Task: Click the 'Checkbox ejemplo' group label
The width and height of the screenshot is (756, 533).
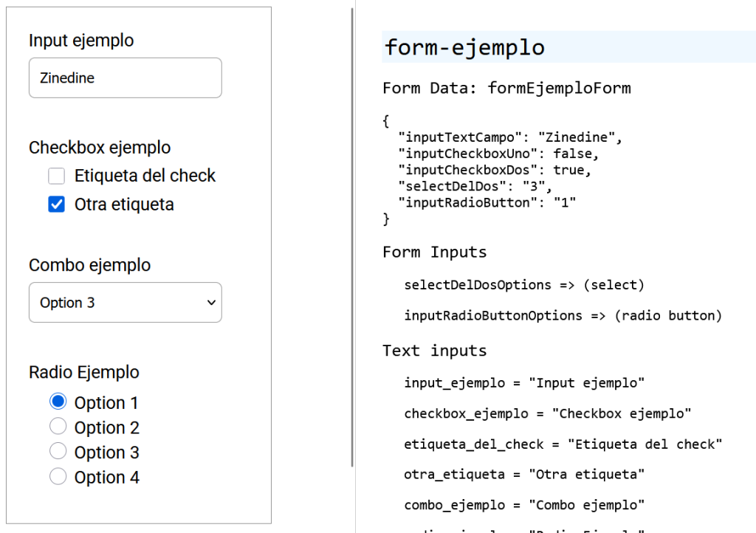Action: coord(100,148)
